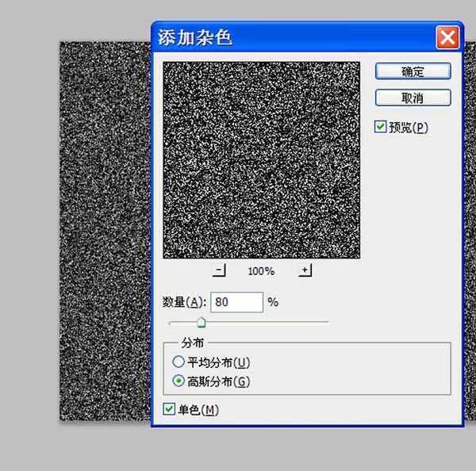Click the slider track right of the handle

coord(270,322)
